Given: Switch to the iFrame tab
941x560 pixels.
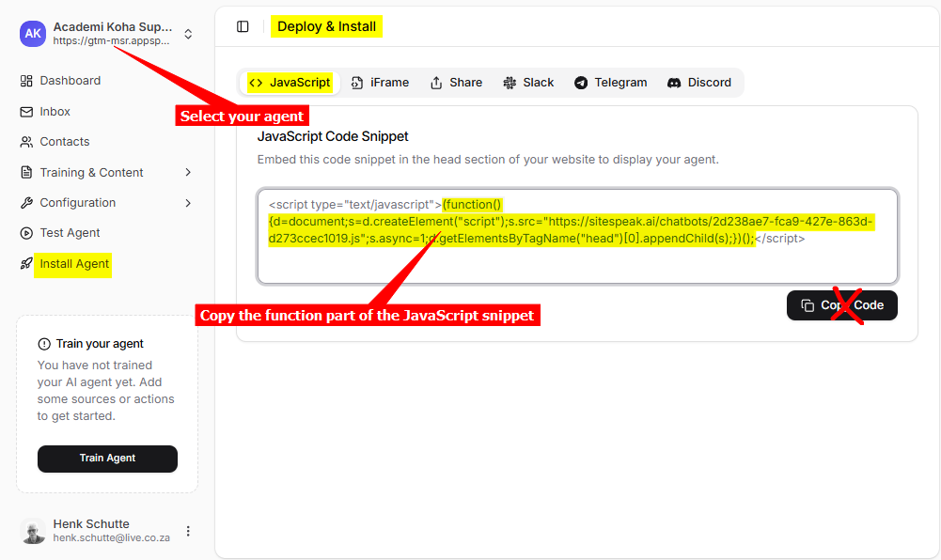Looking at the screenshot, I should (380, 83).
